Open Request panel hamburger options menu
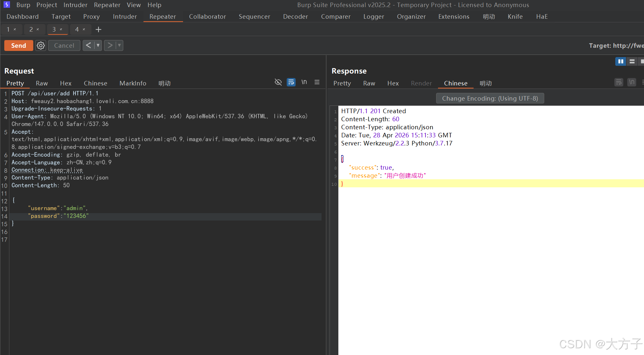 coord(317,82)
